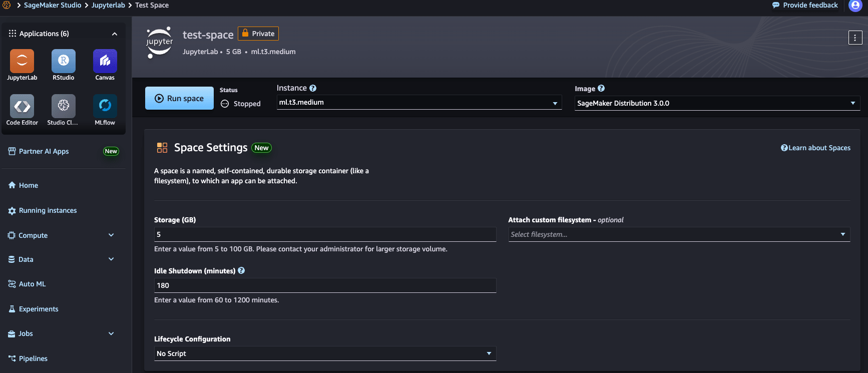Click the Stopped status indicator

click(x=241, y=104)
